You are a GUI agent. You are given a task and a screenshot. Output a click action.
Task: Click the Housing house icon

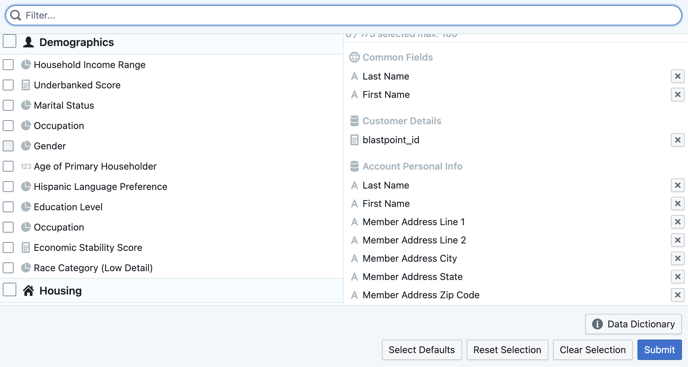point(29,291)
